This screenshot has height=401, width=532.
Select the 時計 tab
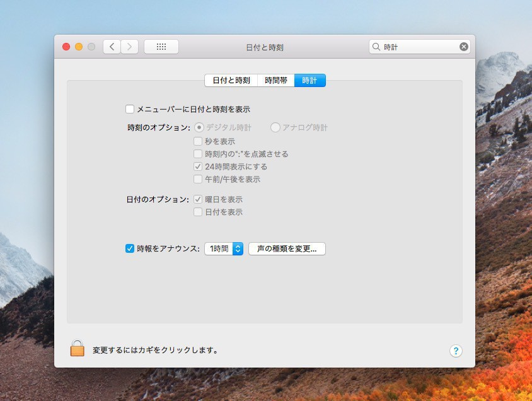pyautogui.click(x=309, y=81)
